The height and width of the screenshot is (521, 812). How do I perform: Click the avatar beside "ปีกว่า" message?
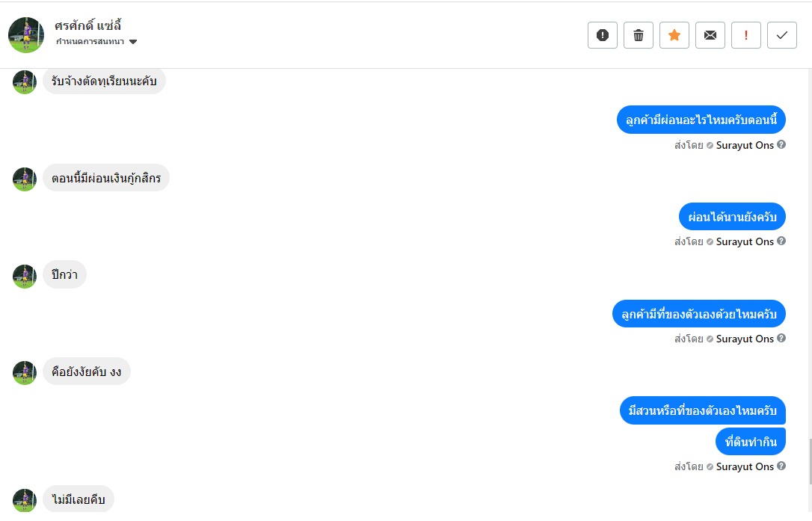[x=25, y=276]
